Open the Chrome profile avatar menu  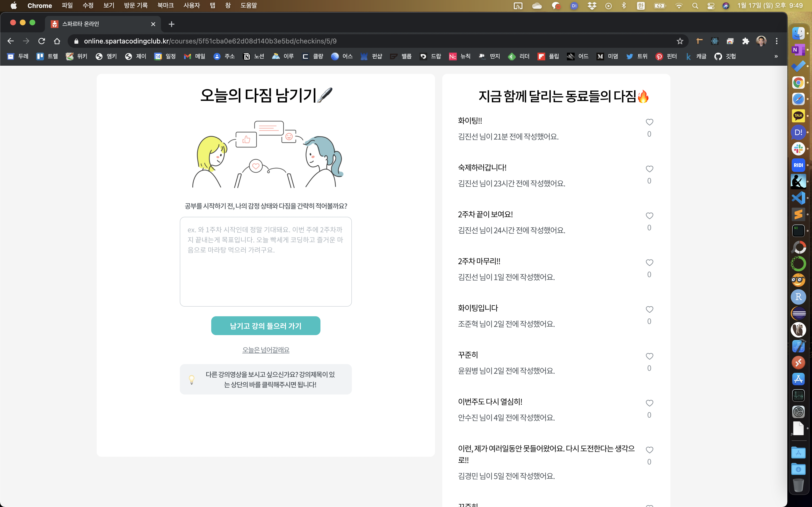[761, 41]
